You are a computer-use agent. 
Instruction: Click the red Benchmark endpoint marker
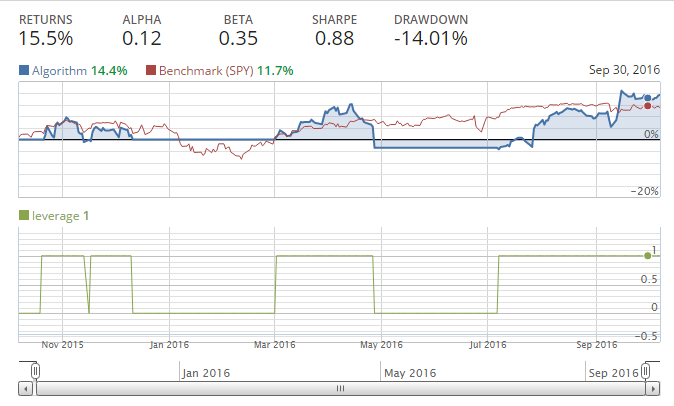[x=648, y=106]
